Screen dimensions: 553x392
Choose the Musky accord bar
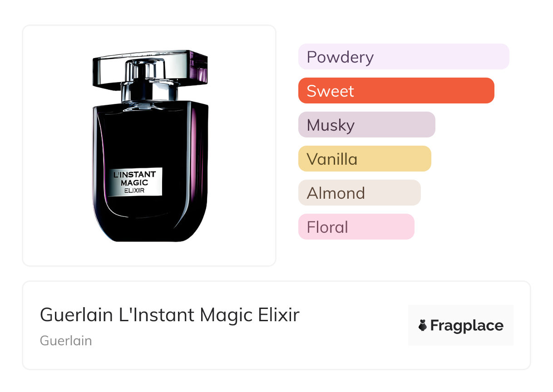click(x=366, y=125)
